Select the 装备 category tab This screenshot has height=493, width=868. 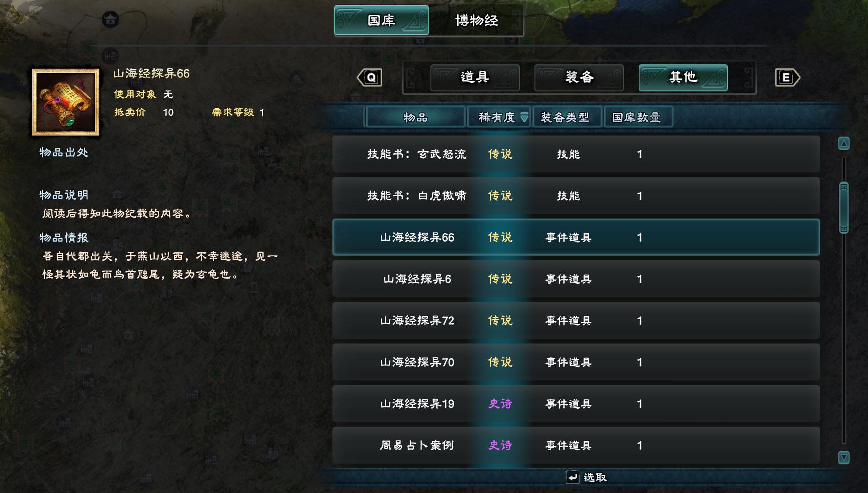tap(579, 78)
